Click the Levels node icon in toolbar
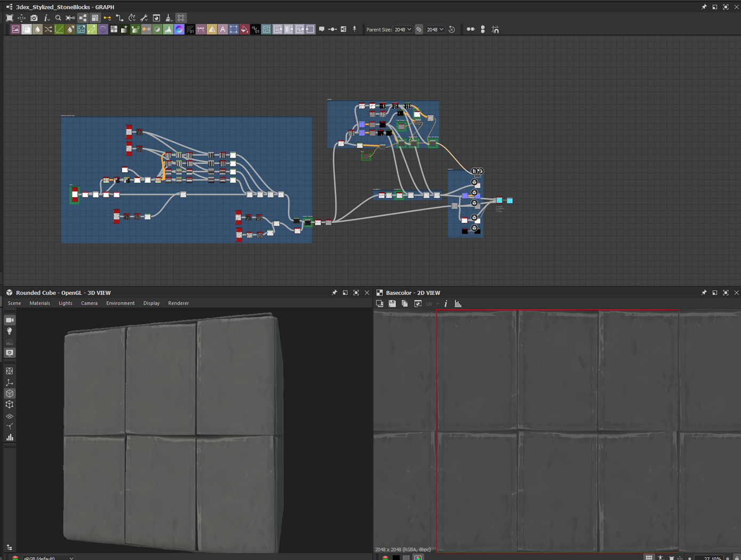 point(168,30)
